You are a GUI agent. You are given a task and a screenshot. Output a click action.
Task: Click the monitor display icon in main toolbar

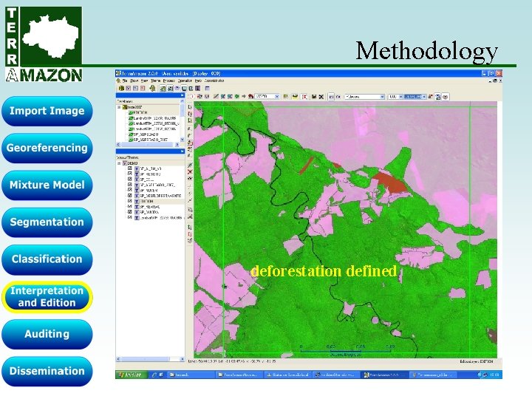pyautogui.click(x=184, y=88)
